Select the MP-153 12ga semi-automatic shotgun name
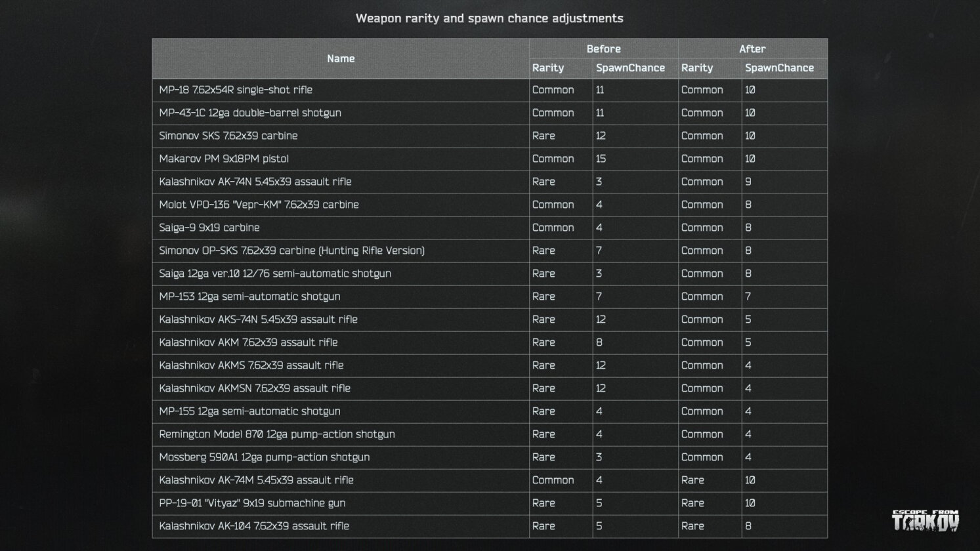This screenshot has width=980, height=551. coord(249,296)
